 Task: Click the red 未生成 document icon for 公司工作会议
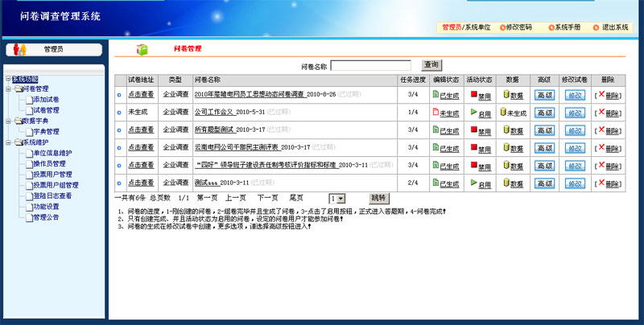tap(436, 112)
